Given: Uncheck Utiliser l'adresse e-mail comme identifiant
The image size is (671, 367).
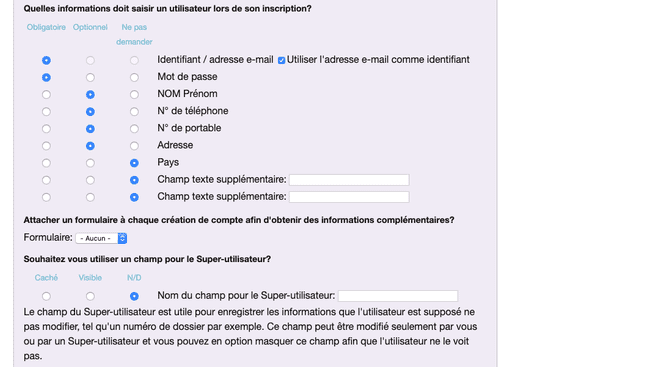Looking at the screenshot, I should (281, 60).
